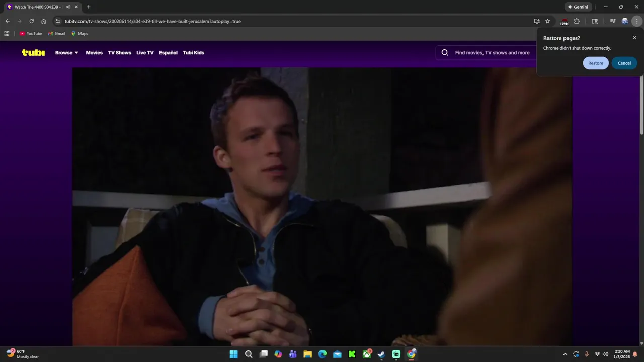This screenshot has height=362, width=644.
Task: Go back with the browser back arrow
Action: click(7, 21)
